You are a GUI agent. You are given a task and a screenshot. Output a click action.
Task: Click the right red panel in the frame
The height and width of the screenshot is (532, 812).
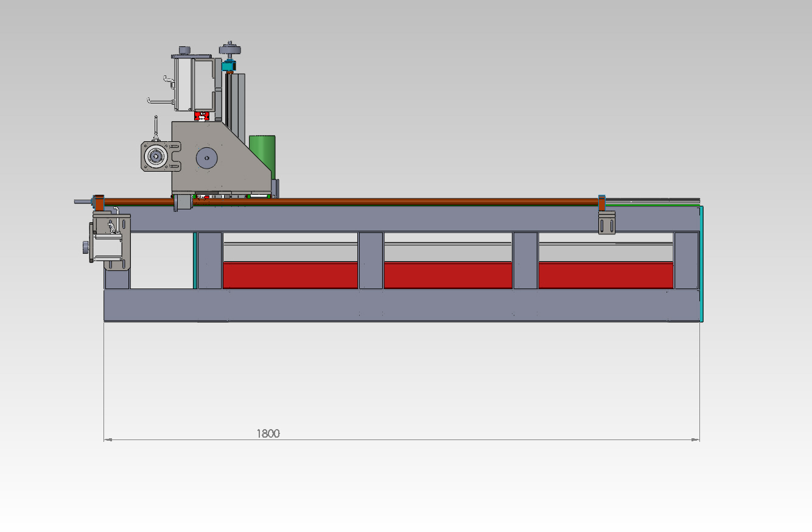tap(606, 275)
